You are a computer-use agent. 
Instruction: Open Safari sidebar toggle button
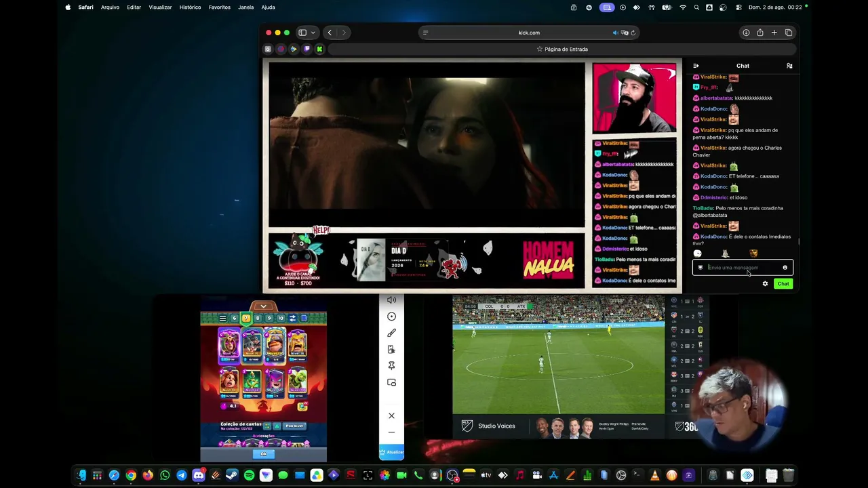302,33
